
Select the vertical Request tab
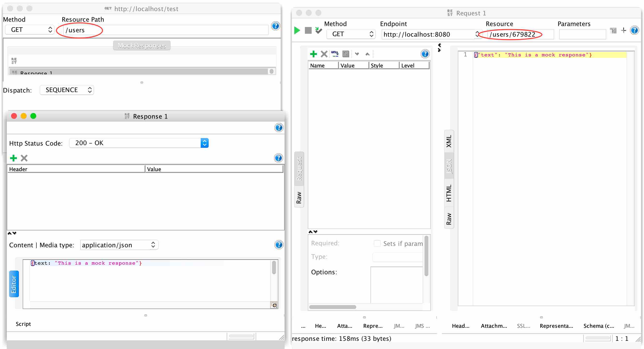tap(299, 169)
